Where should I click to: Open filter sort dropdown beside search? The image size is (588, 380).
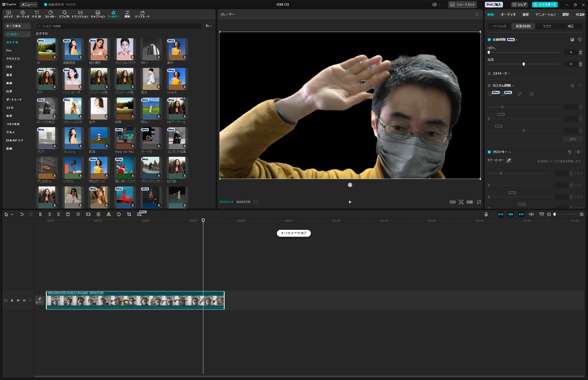[x=209, y=26]
